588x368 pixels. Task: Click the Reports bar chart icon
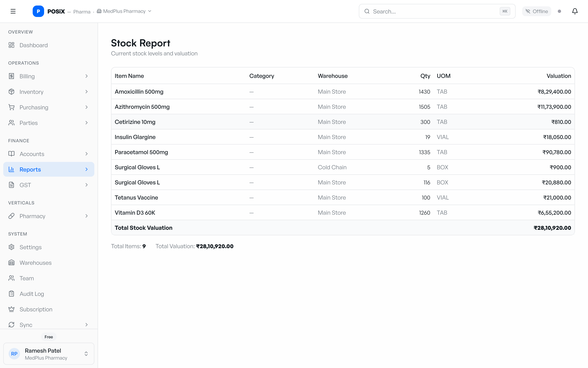coord(11,169)
